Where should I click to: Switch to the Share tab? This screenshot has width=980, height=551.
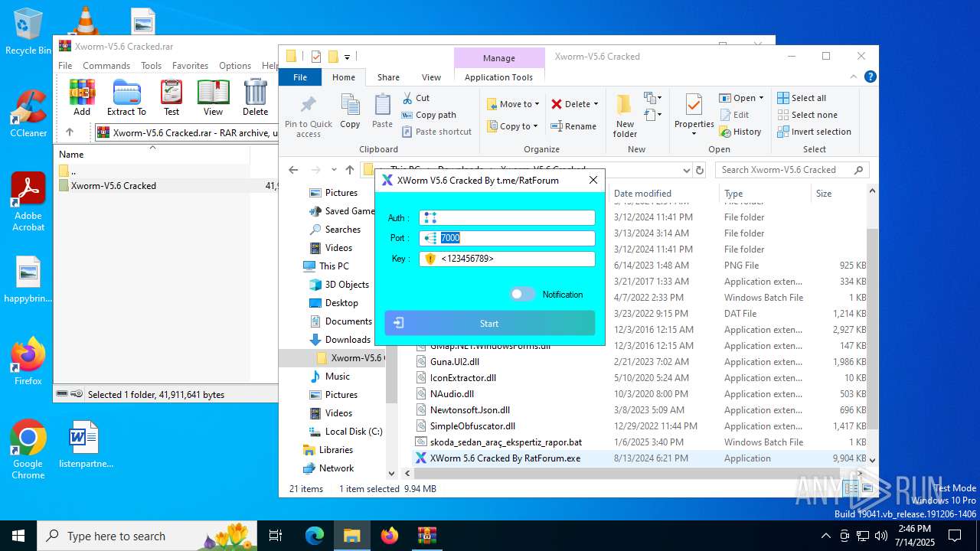click(x=388, y=77)
